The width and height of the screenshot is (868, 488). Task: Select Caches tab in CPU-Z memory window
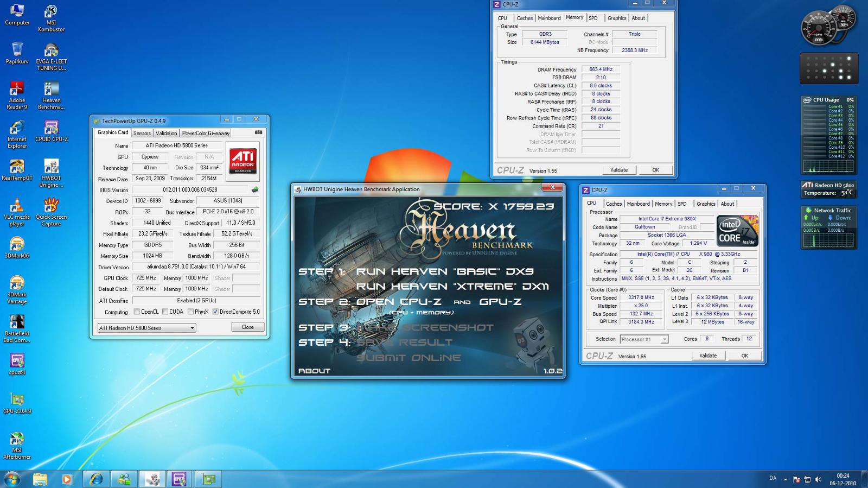tap(525, 18)
